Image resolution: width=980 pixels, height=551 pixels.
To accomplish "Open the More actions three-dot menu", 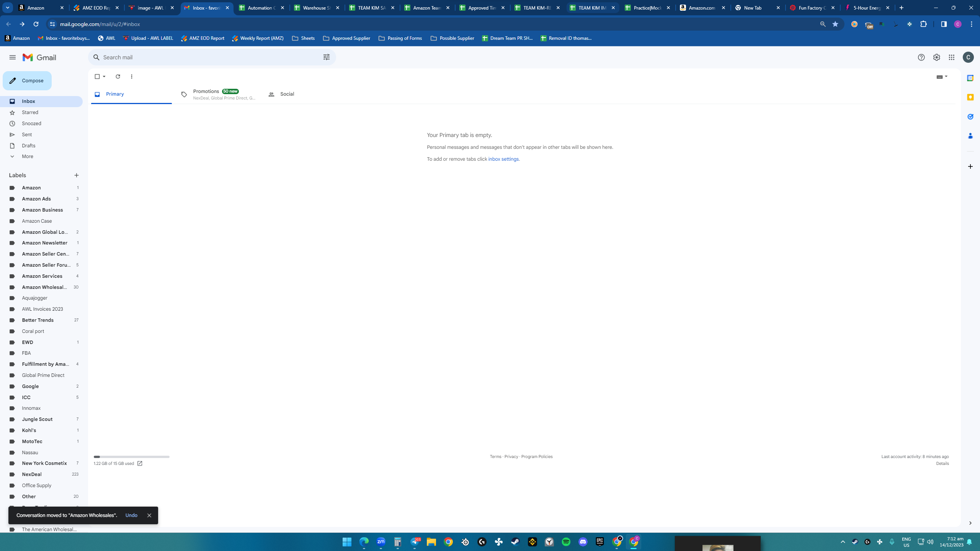I will pos(132,77).
